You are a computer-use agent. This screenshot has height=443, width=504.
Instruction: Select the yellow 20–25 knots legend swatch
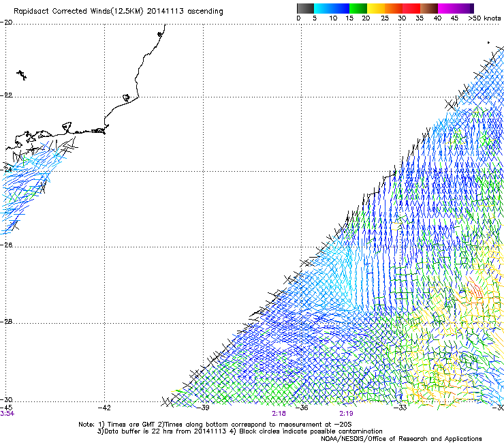376,8
